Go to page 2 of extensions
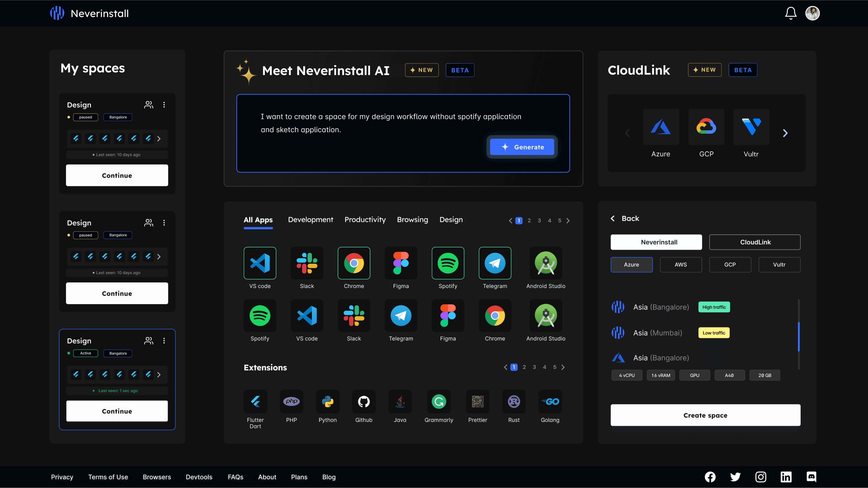 coord(524,367)
